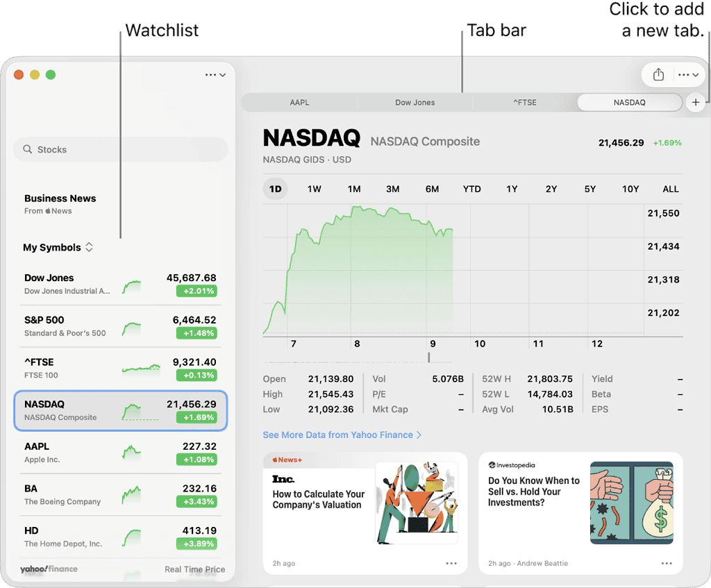Screen dimensions: 711x588
Task: Click the News+ badge on Inc. card
Action: 287,460
